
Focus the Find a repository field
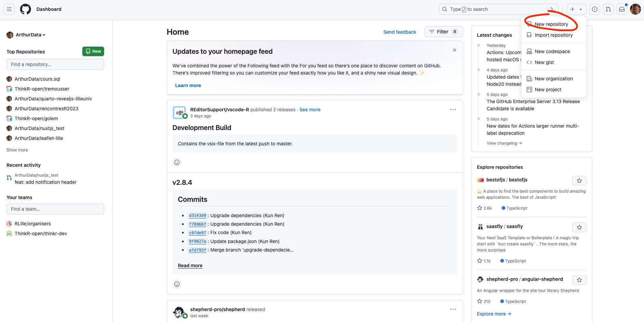coord(55,64)
